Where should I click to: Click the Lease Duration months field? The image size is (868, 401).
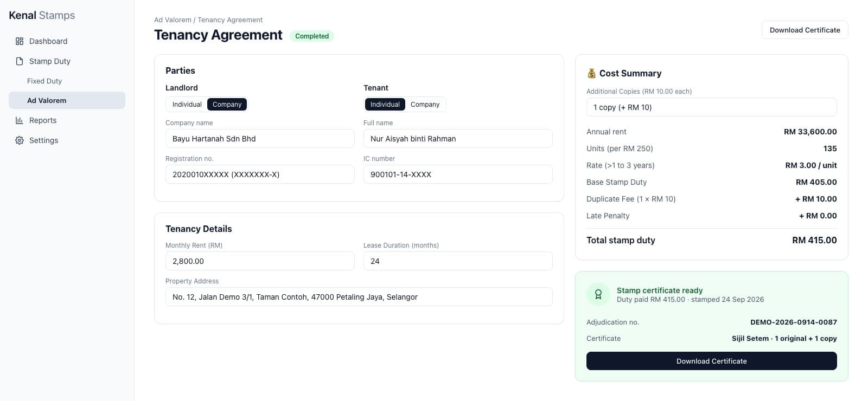click(x=458, y=261)
